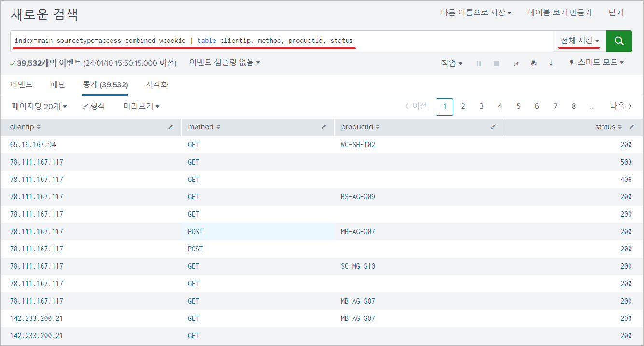Click 39,532개의 이벤트 count text
The image size is (644, 346).
[49, 63]
